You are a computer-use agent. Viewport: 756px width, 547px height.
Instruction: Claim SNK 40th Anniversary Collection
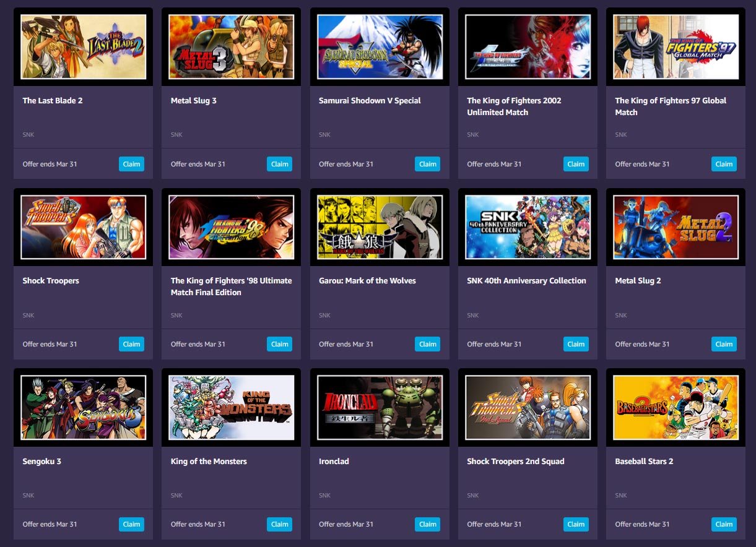coord(576,344)
